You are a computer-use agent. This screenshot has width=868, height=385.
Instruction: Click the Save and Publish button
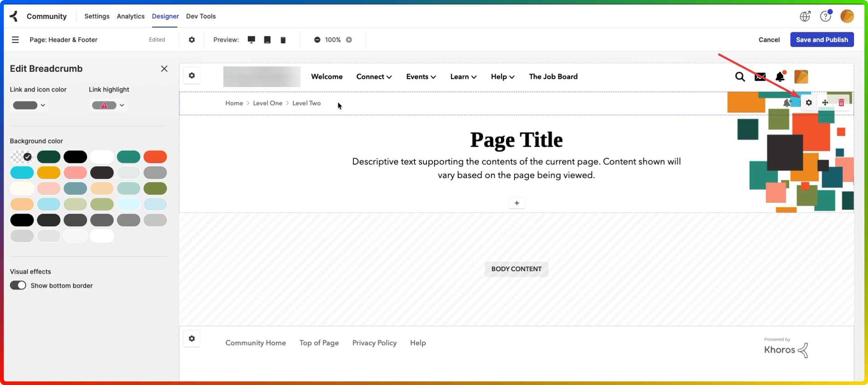coord(821,39)
